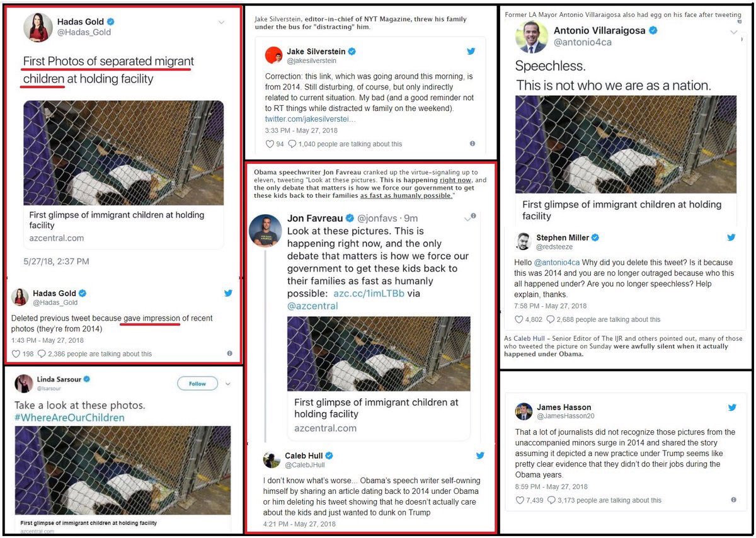This screenshot has width=756, height=538.
Task: Like James Hasson's tweet heart icon
Action: pos(520,500)
